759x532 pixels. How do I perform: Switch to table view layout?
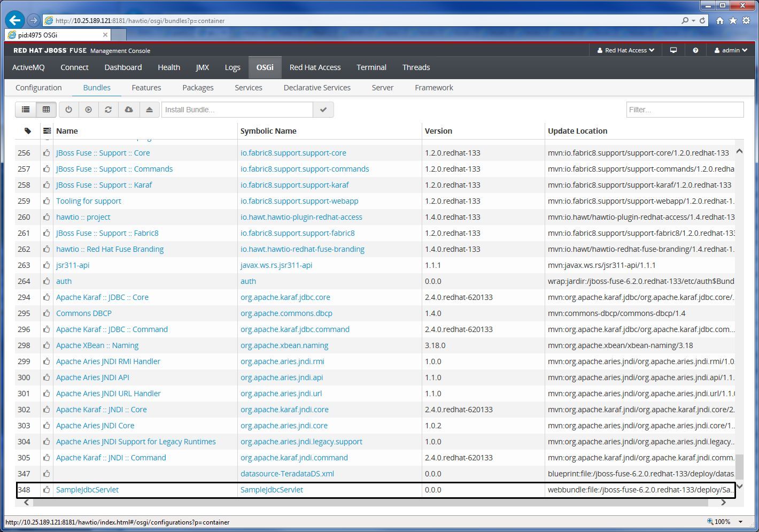47,110
